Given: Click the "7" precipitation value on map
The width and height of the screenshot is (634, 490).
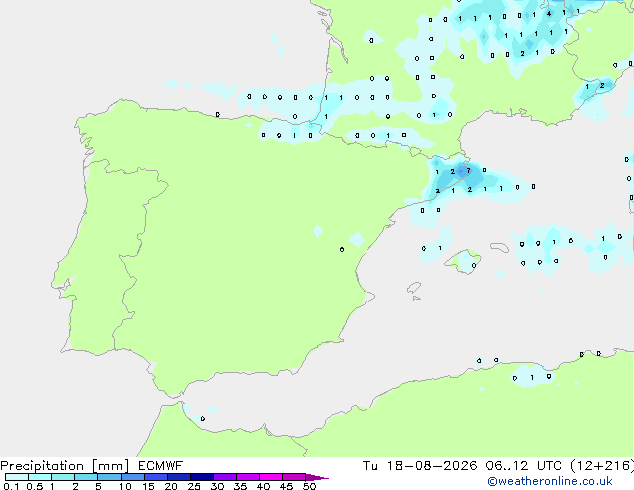Looking at the screenshot, I should [x=469, y=171].
